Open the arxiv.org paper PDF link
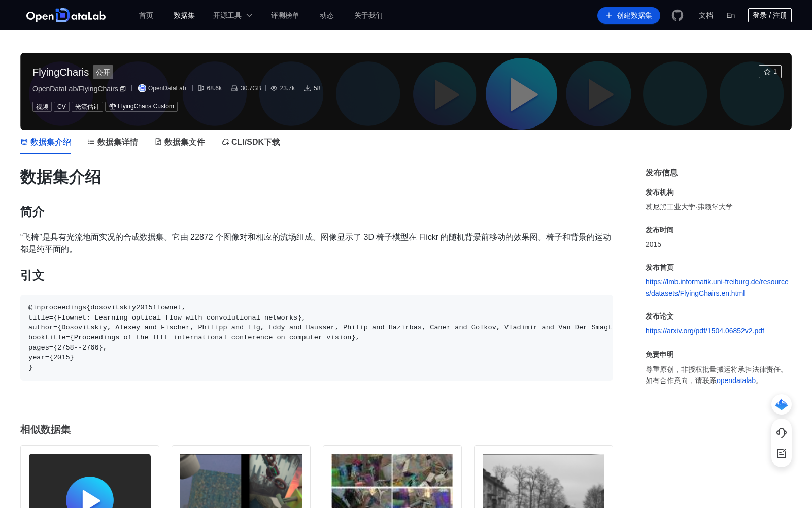The image size is (812, 508). (705, 331)
